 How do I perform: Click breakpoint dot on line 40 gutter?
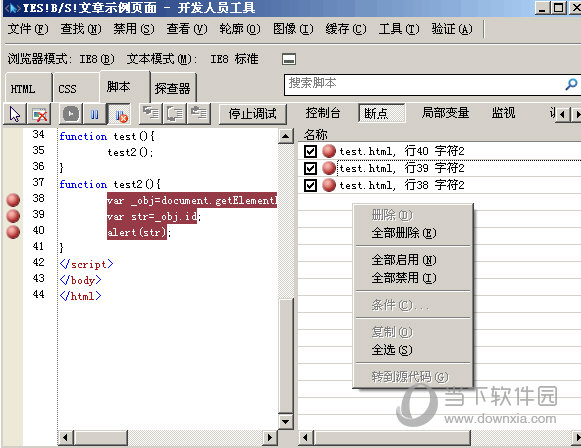click(x=13, y=232)
